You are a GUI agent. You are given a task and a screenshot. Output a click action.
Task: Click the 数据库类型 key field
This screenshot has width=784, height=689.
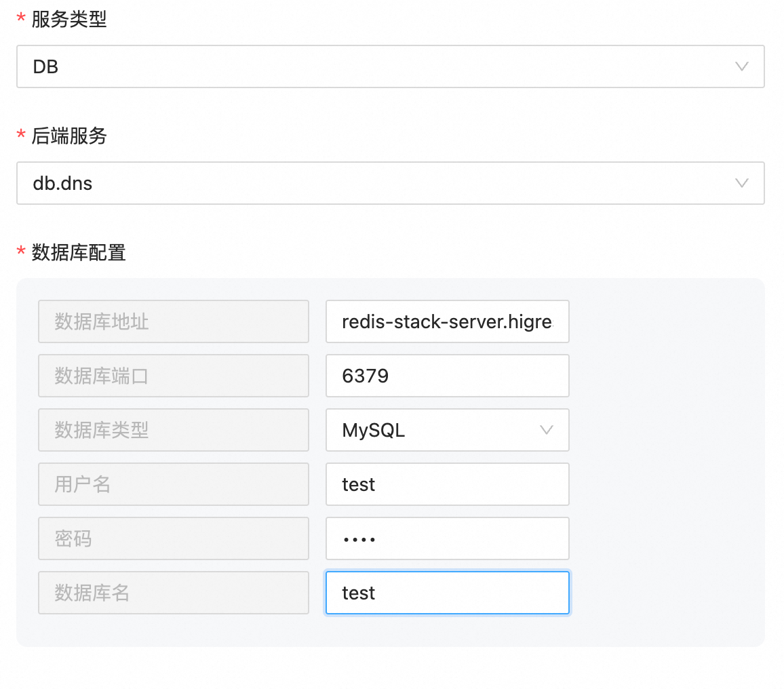(x=174, y=430)
